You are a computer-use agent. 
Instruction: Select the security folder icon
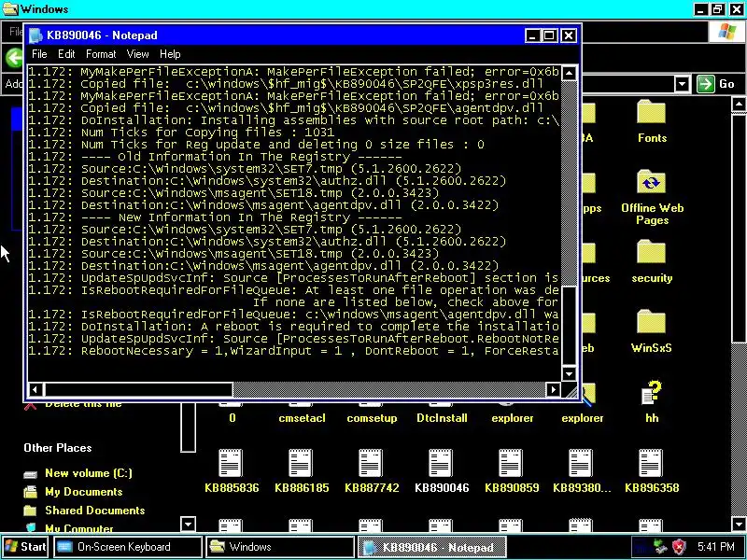click(651, 253)
